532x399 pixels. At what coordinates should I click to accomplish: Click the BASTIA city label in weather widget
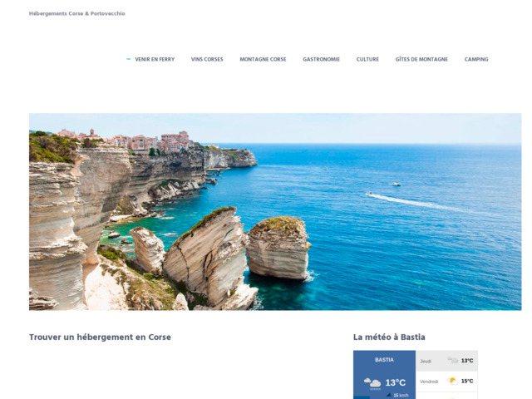384,360
